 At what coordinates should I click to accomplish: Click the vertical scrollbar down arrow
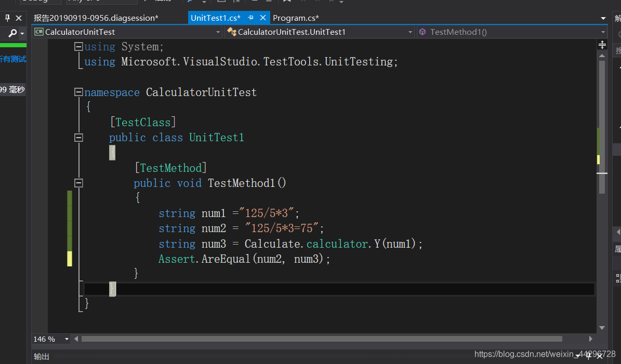[x=602, y=328]
